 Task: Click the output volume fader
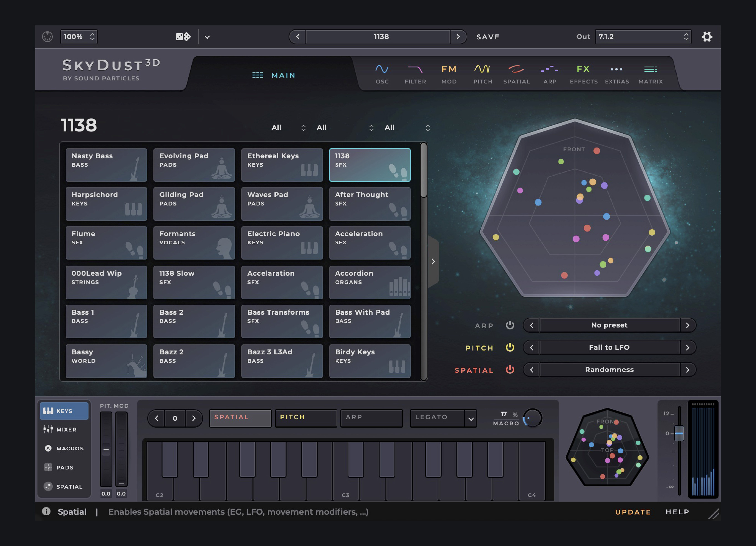pos(679,433)
